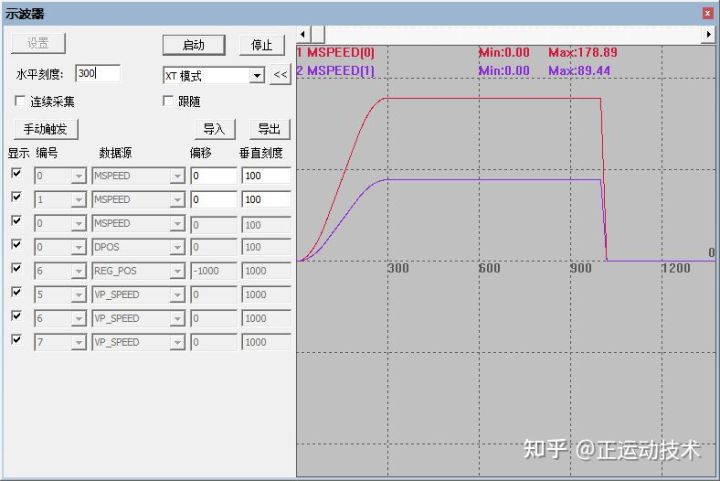Click the 900 axis label on the graph
Screen dimensions: 720x481
(x=581, y=268)
